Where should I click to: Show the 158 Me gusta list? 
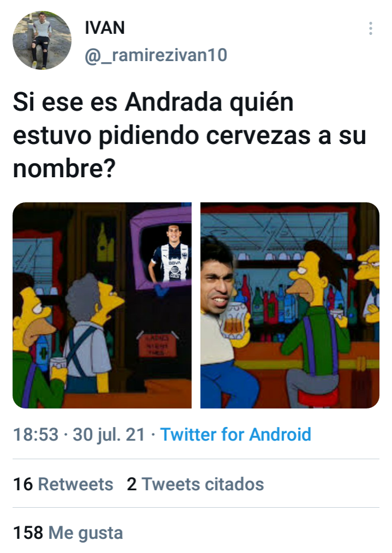click(x=68, y=532)
